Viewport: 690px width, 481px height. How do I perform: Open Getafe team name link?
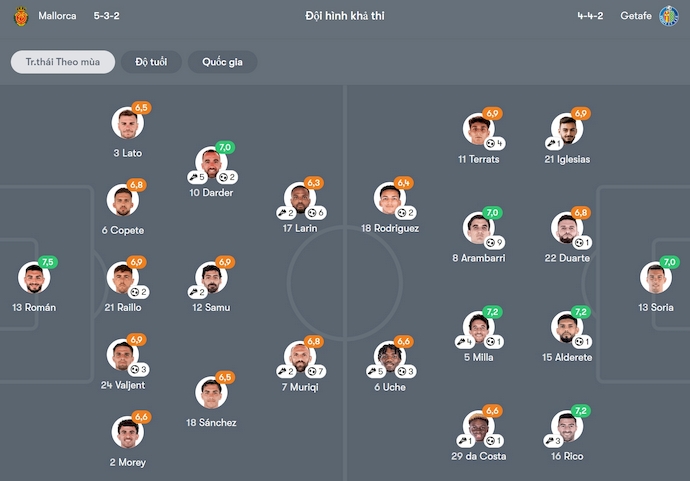click(636, 16)
